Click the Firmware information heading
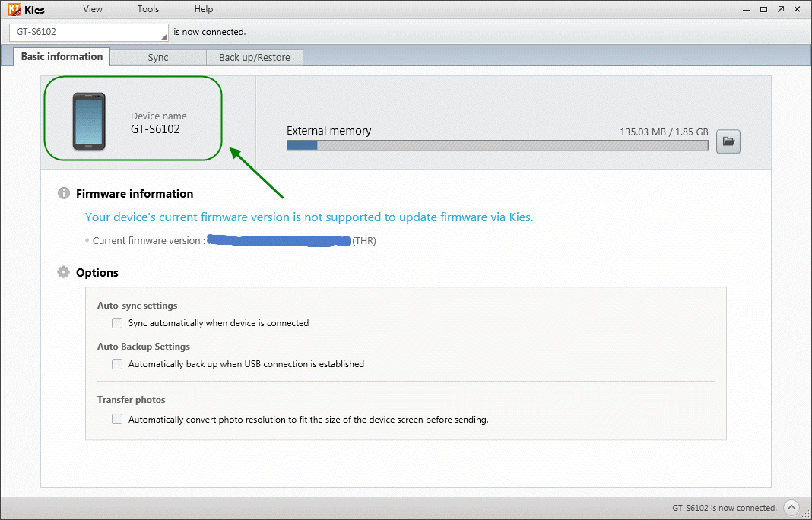The image size is (812, 520). pos(135,194)
